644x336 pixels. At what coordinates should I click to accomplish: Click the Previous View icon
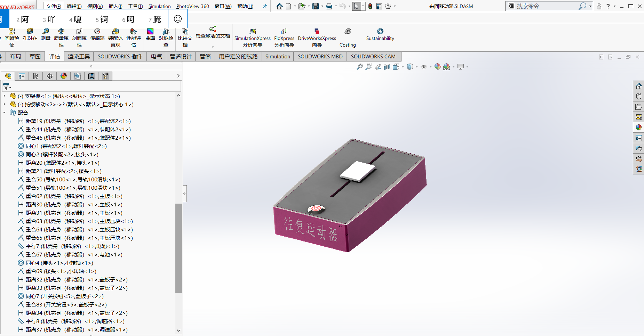(378, 67)
